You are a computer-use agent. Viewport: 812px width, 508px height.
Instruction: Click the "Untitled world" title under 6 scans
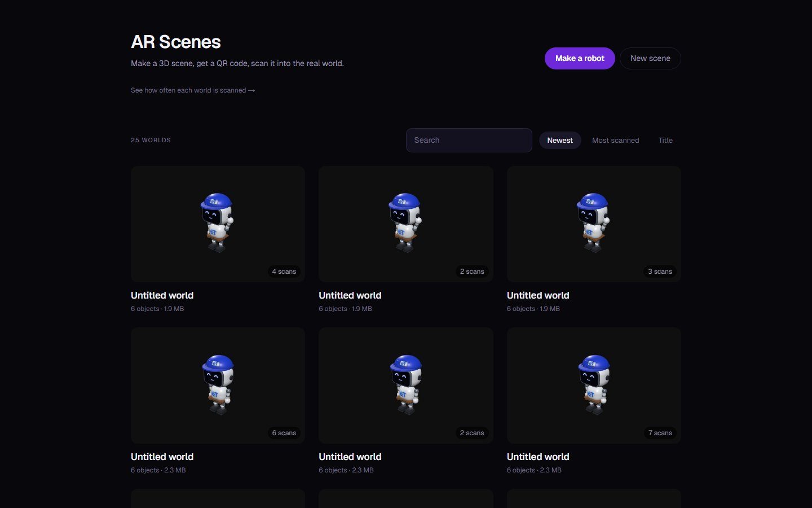[x=162, y=457]
